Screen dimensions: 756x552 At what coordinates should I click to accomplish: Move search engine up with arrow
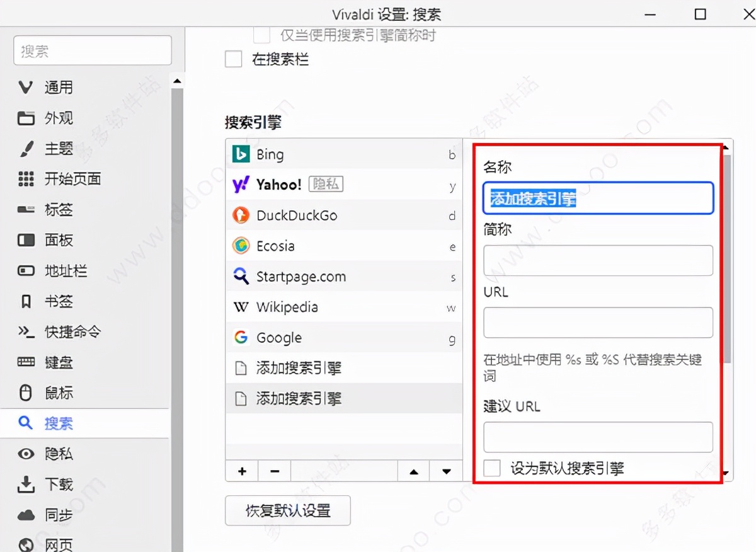[414, 471]
